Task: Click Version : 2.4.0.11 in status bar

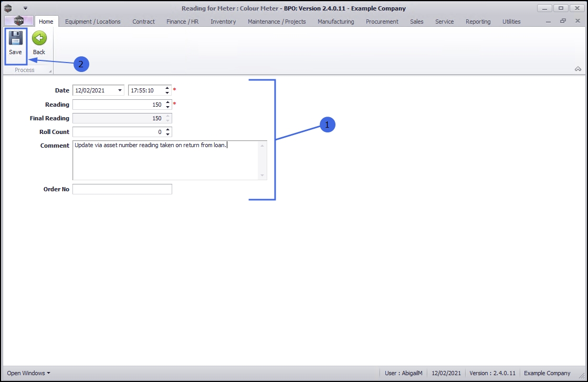Action: (x=492, y=373)
